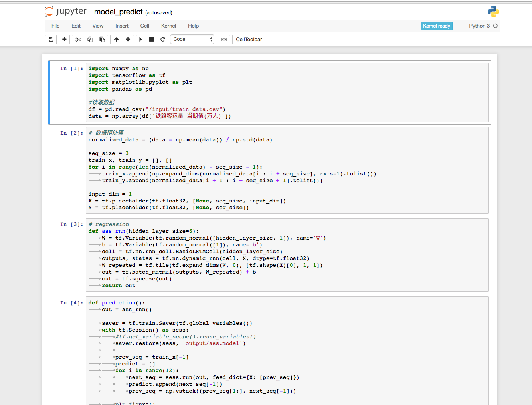
Task: Move the selected cell up
Action: [x=116, y=40]
